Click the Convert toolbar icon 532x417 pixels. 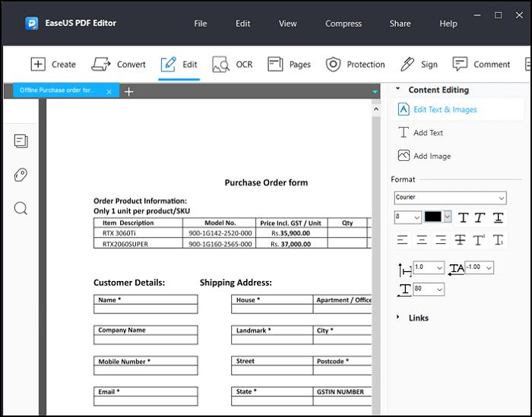click(x=118, y=65)
